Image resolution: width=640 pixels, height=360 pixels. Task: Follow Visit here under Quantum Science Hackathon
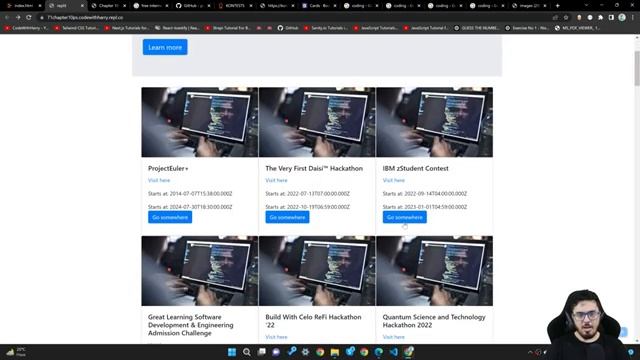point(393,337)
